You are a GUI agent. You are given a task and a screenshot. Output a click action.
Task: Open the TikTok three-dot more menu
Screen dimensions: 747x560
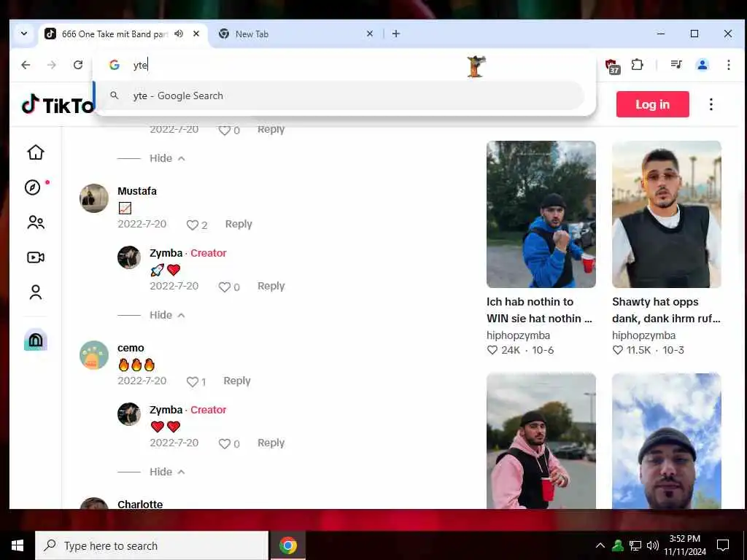tap(711, 104)
